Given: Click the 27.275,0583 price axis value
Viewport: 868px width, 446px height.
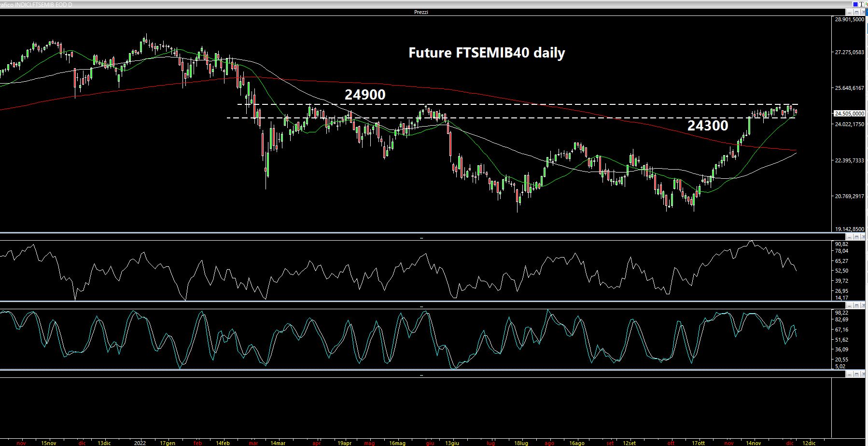Looking at the screenshot, I should [x=850, y=52].
